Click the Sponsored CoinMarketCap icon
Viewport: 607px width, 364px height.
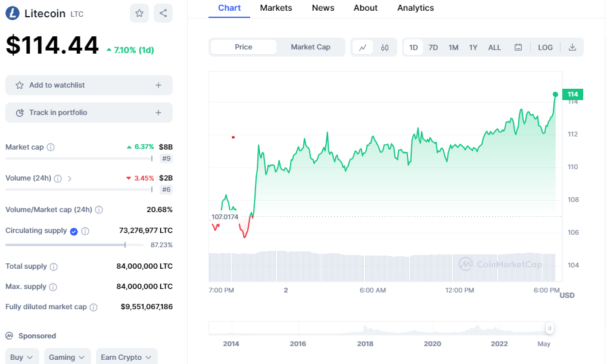point(10,336)
